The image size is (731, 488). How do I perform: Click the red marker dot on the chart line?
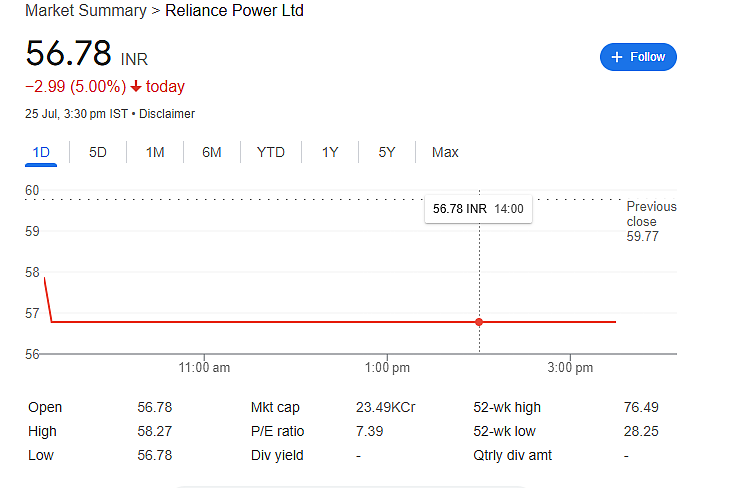[x=479, y=322]
